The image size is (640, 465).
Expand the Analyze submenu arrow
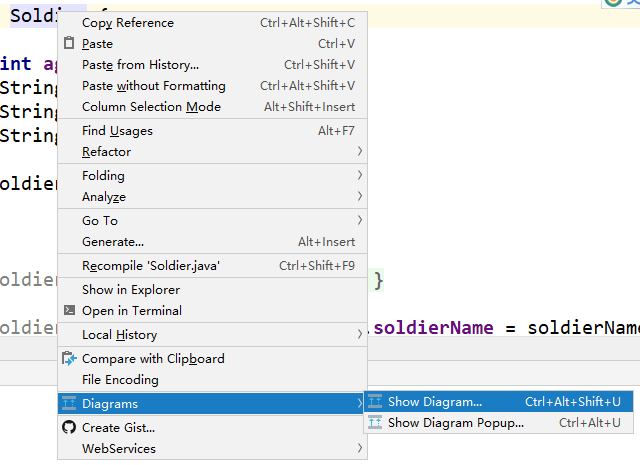click(359, 197)
